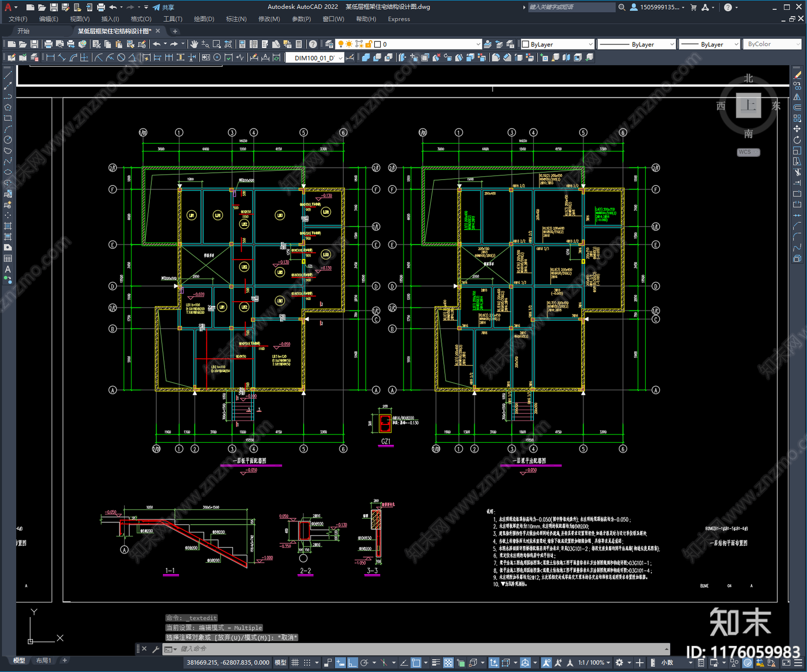The image size is (807, 672).
Task: Open the 文件(F) menu
Action: [x=18, y=19]
